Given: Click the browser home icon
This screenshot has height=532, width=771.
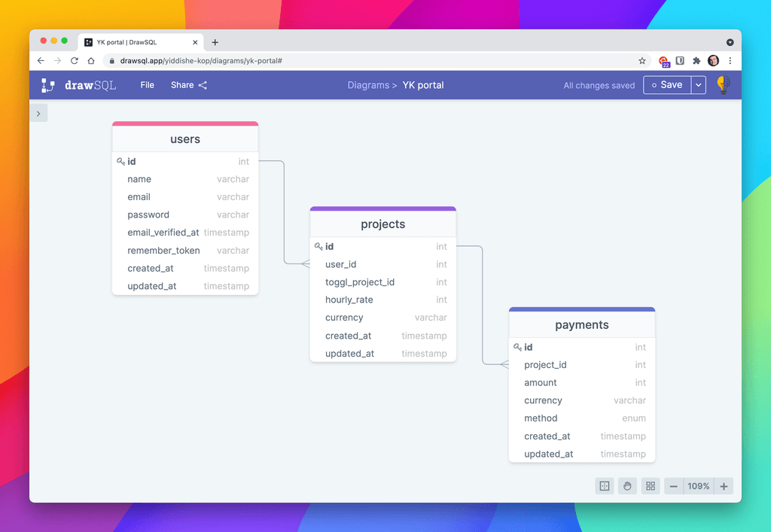Looking at the screenshot, I should (x=91, y=60).
